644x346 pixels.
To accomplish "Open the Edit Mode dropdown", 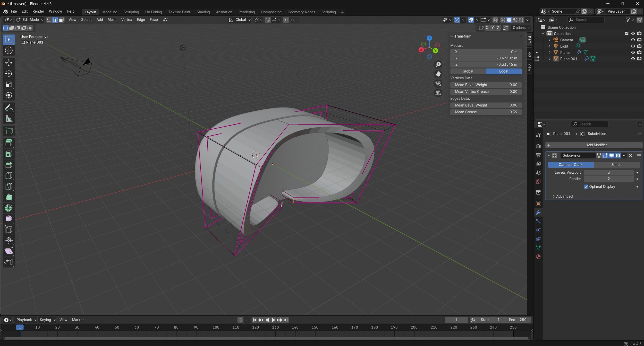I will pos(30,20).
